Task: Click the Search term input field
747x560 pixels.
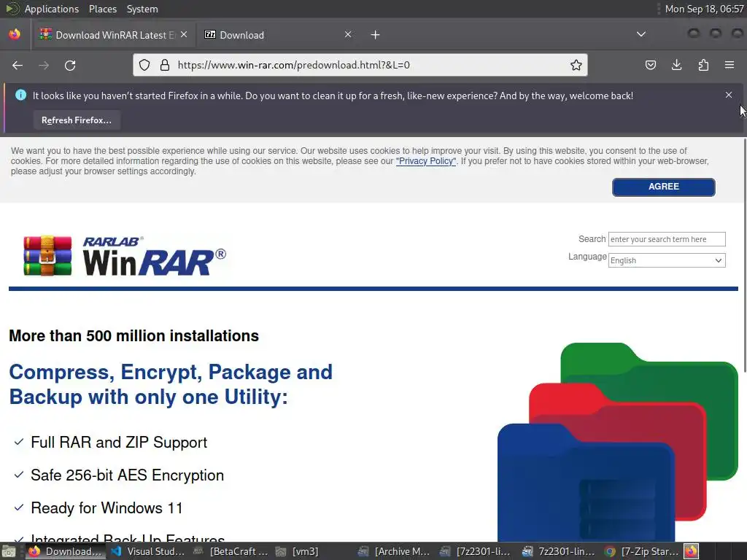Action: 667,239
